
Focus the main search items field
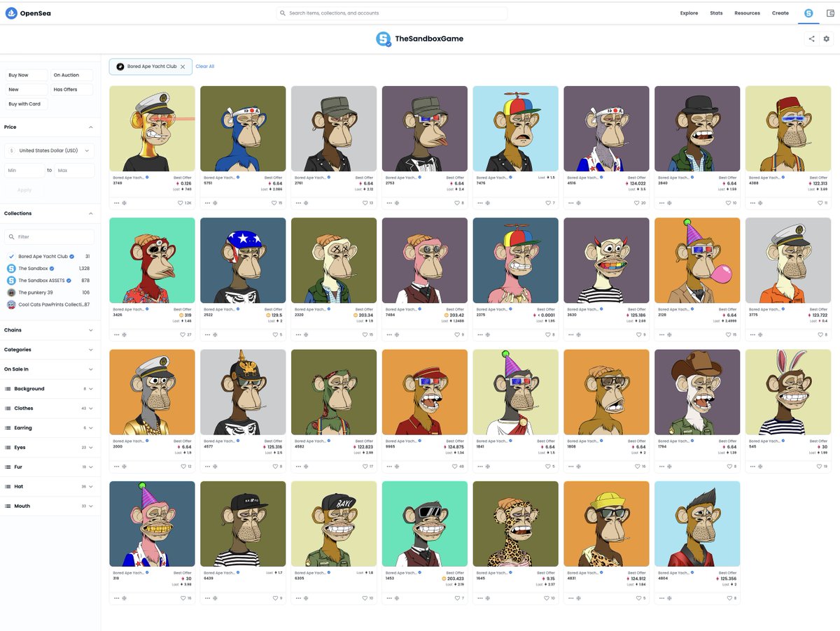[x=392, y=13]
